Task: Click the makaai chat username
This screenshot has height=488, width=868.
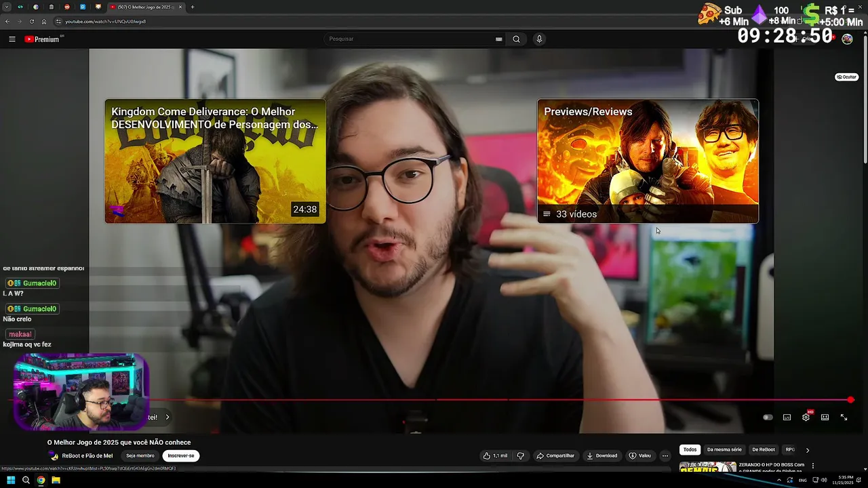Action: pos(20,334)
